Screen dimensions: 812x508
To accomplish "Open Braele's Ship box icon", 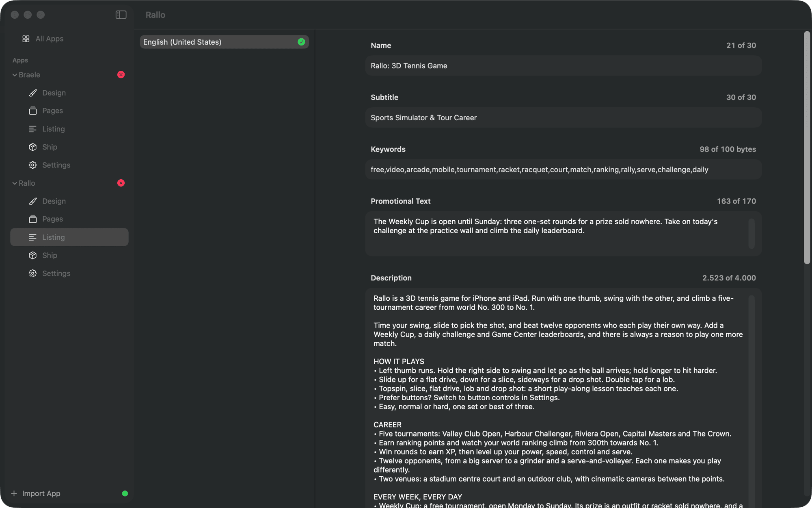I will 33,147.
